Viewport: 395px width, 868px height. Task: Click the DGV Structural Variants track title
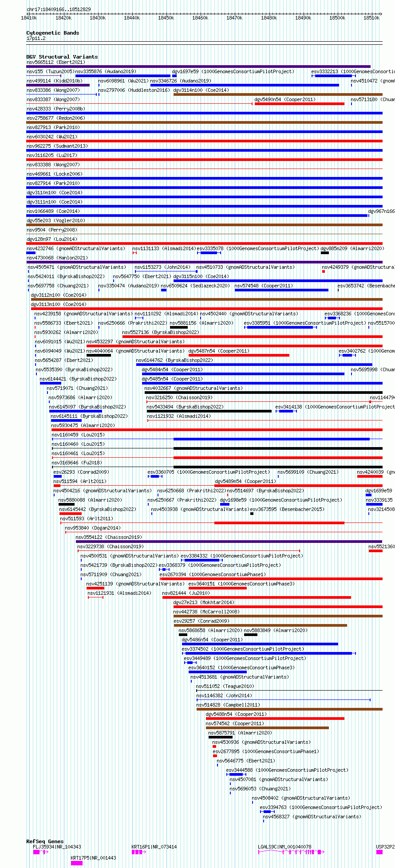[x=62, y=57]
